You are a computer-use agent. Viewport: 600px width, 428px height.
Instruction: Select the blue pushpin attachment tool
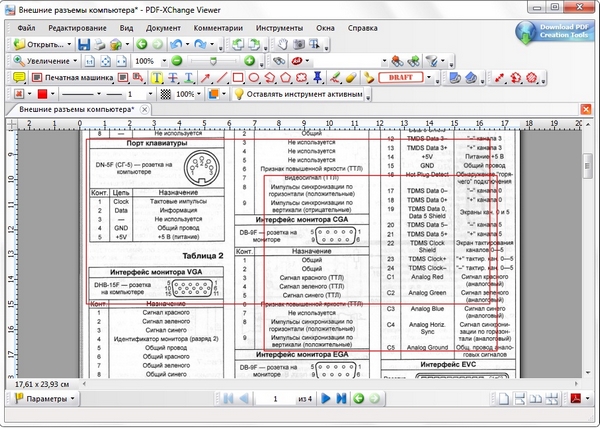tap(317, 77)
